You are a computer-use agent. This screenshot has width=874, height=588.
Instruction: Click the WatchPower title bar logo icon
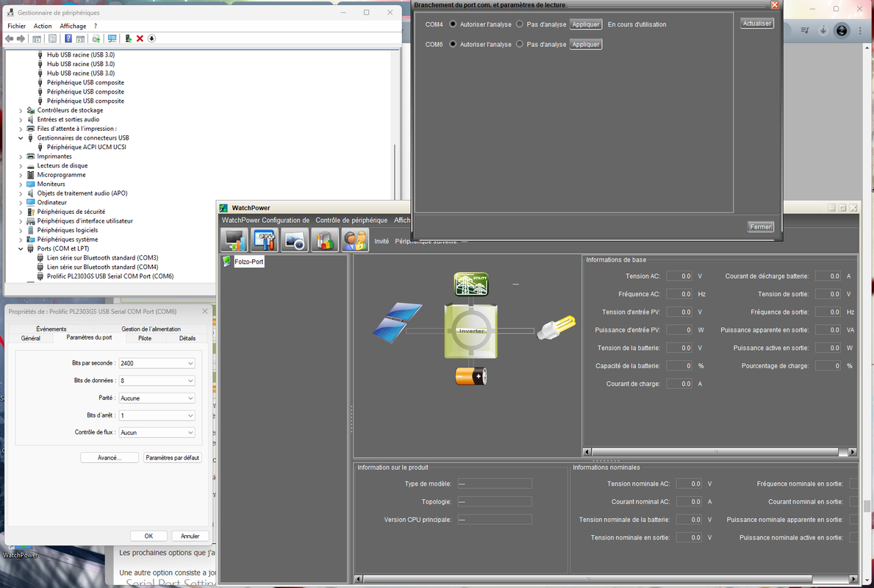(x=223, y=208)
